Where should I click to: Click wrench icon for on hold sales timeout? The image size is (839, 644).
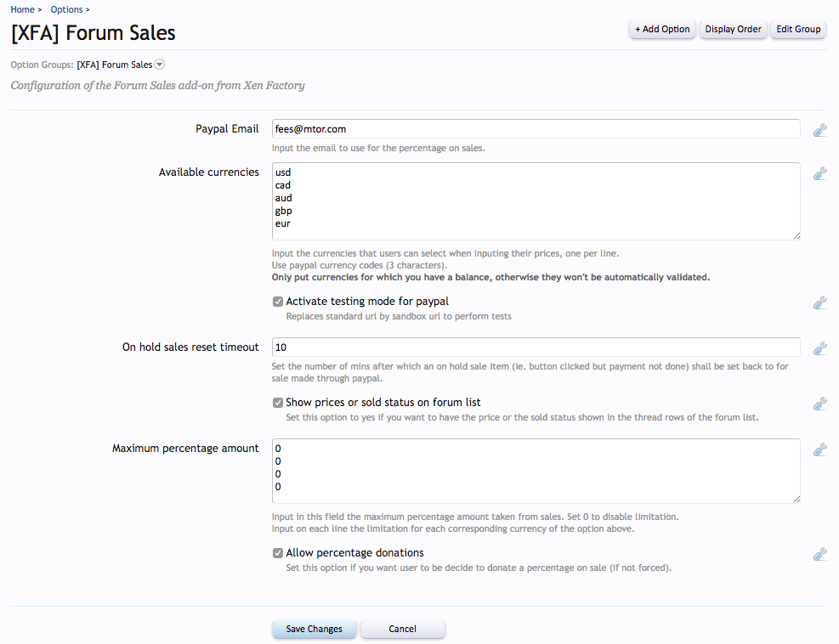pyautogui.click(x=820, y=348)
